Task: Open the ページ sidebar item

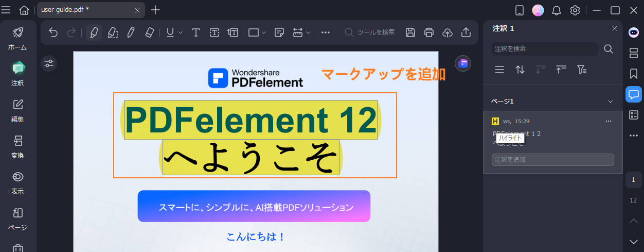Action: 17,219
